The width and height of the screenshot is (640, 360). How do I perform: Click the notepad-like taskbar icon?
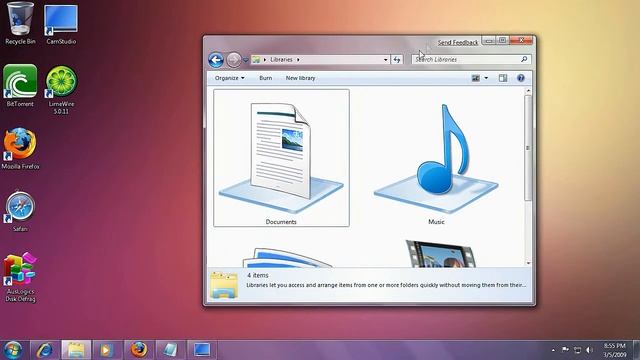click(170, 350)
